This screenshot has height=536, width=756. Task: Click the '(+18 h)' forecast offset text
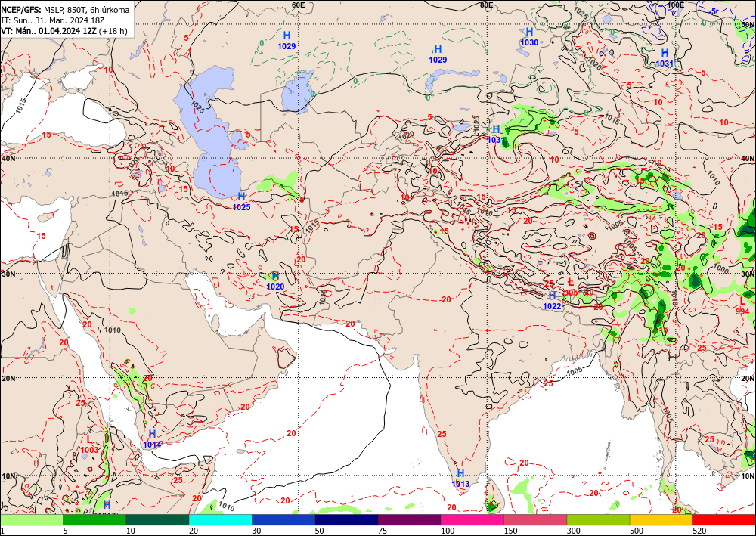click(x=113, y=31)
